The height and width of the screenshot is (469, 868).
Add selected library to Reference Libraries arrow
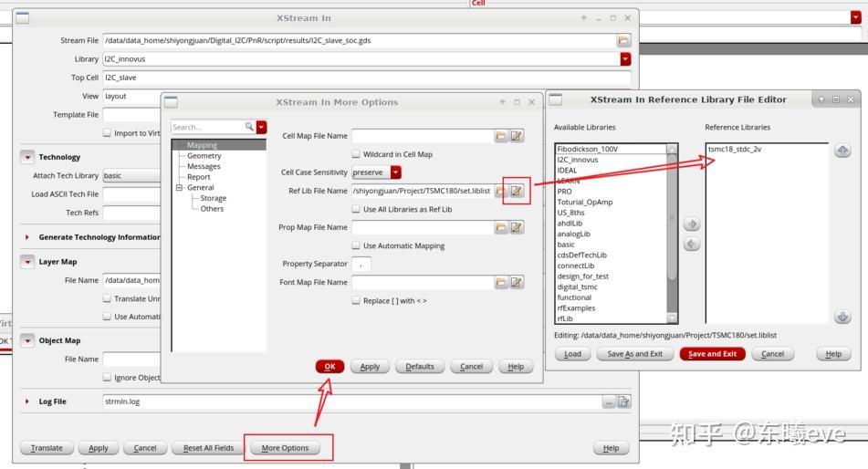692,224
